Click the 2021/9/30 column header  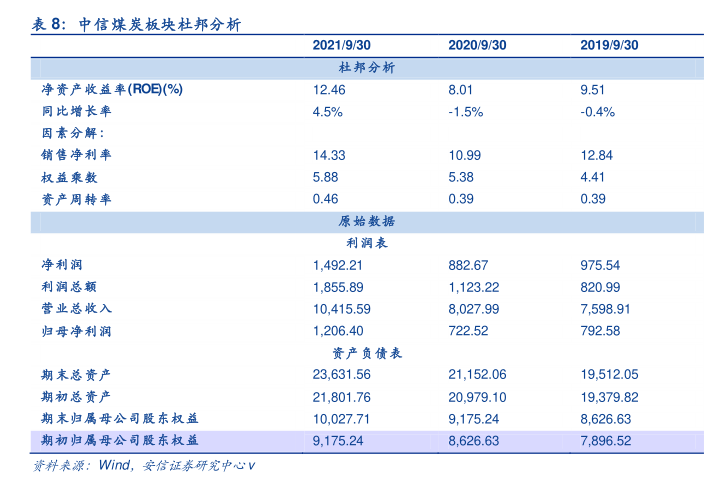coord(341,45)
